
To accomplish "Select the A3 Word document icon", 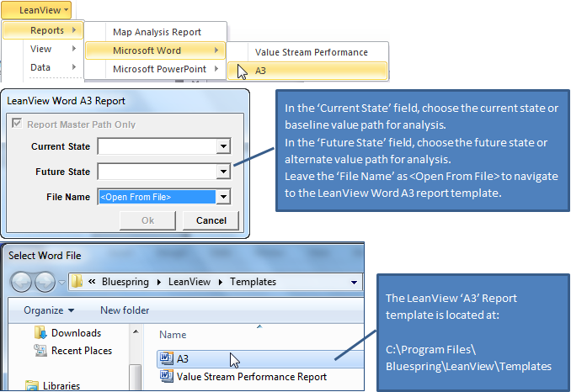I will pos(166,358).
